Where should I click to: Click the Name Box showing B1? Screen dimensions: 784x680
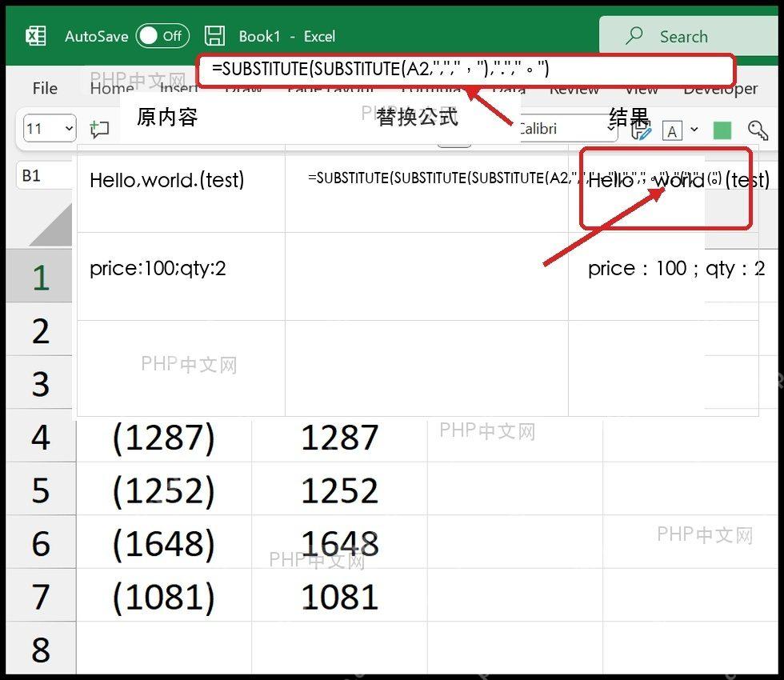pos(44,175)
